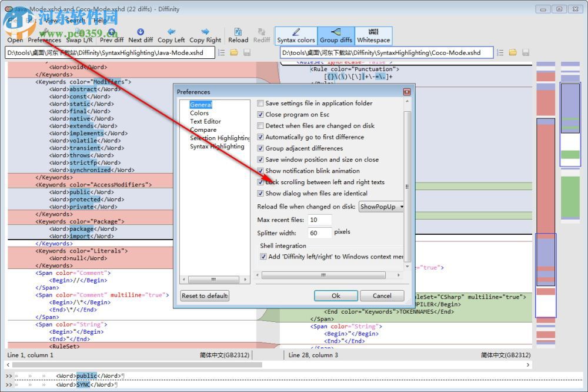588x392 pixels.
Task: Toggle Automatically go to first difference
Action: tap(260, 137)
